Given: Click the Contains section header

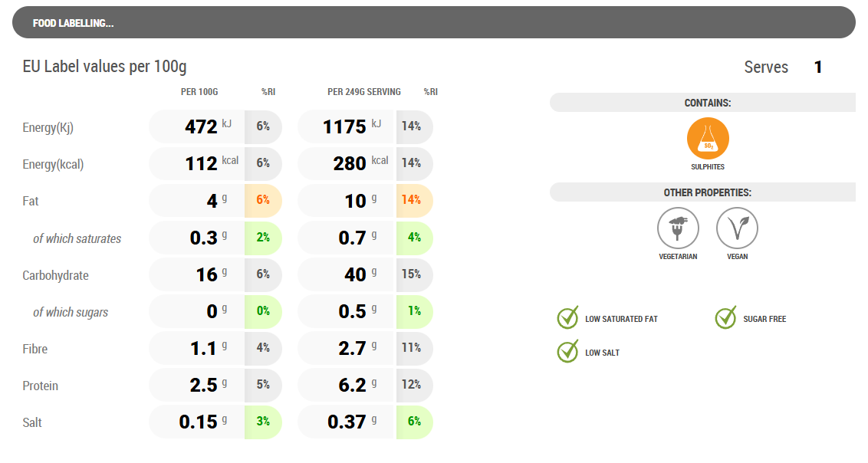Looking at the screenshot, I should click(x=707, y=103).
